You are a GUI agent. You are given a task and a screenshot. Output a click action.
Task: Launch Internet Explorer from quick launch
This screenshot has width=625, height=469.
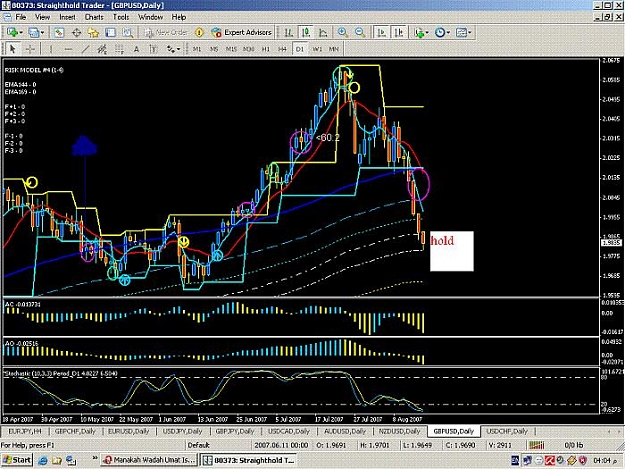42,461
